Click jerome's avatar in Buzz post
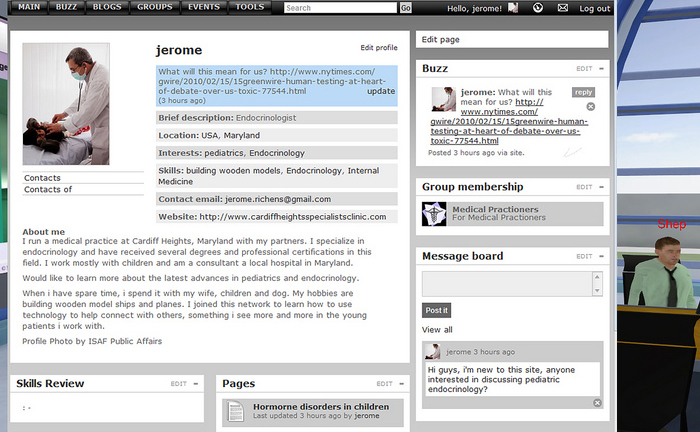Screen dimensions: 700x432 [443, 98]
